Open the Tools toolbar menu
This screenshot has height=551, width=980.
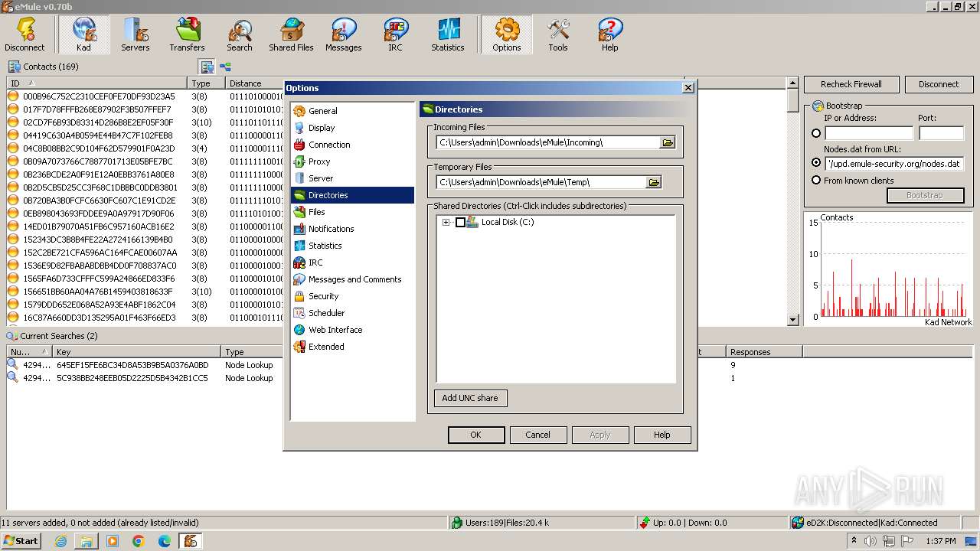coord(558,34)
